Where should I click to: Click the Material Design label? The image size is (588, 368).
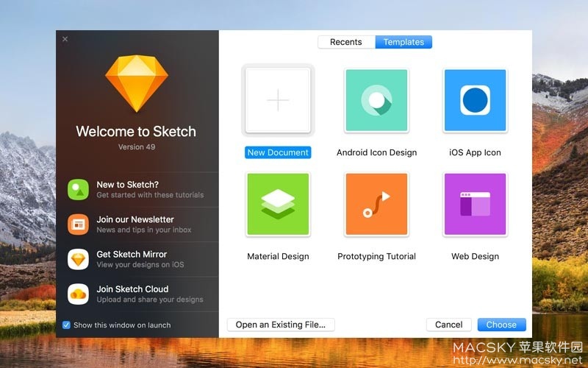click(x=278, y=256)
